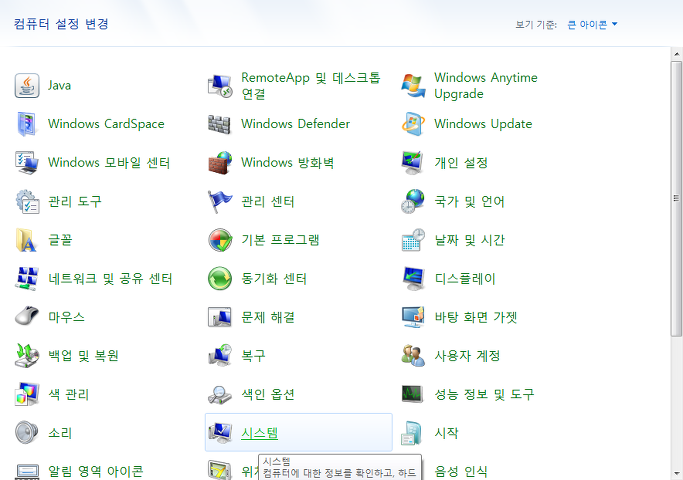Open the Windows Anytime Upgrade icon
683x480 pixels.
pyautogui.click(x=413, y=85)
